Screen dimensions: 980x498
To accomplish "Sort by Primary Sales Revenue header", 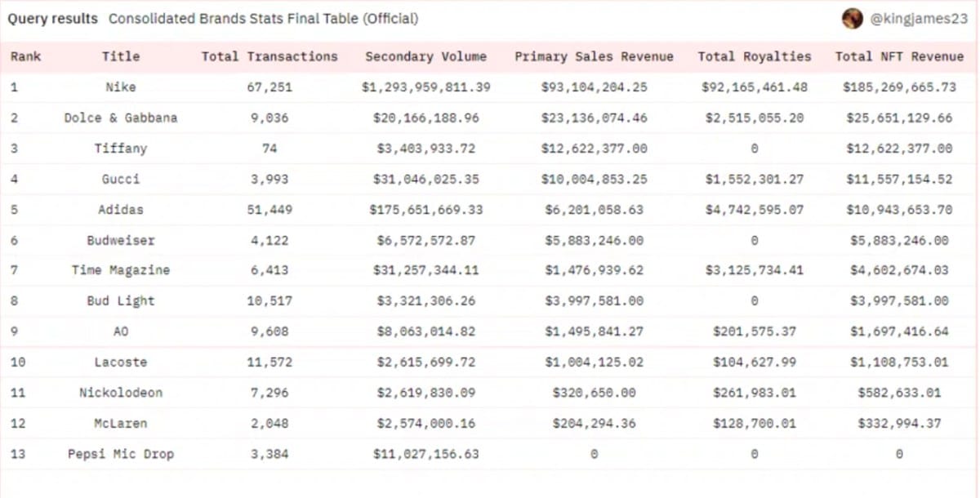I will (x=594, y=56).
